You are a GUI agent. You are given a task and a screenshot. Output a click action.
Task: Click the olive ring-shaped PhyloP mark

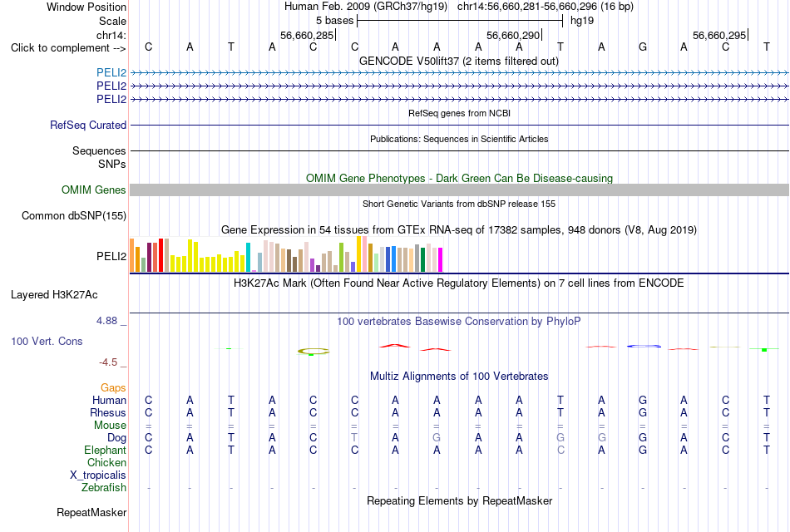(314, 351)
